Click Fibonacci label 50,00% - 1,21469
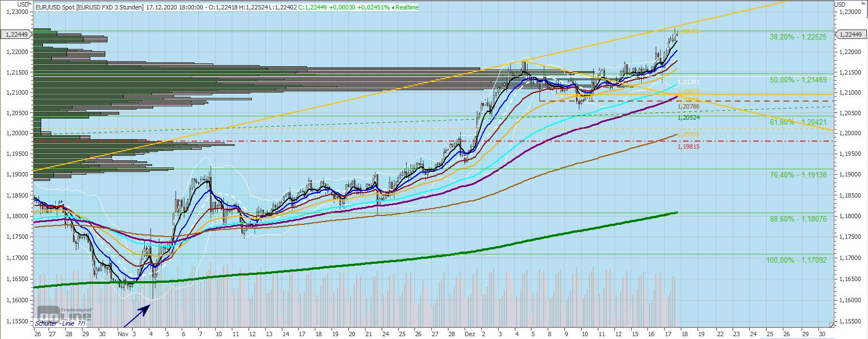 click(798, 80)
